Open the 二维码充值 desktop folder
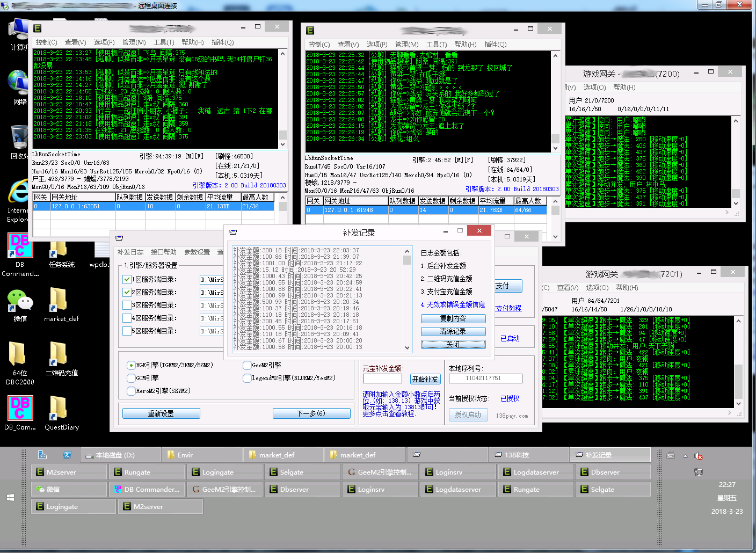Image resolution: width=756 pixels, height=553 pixels. click(x=58, y=355)
